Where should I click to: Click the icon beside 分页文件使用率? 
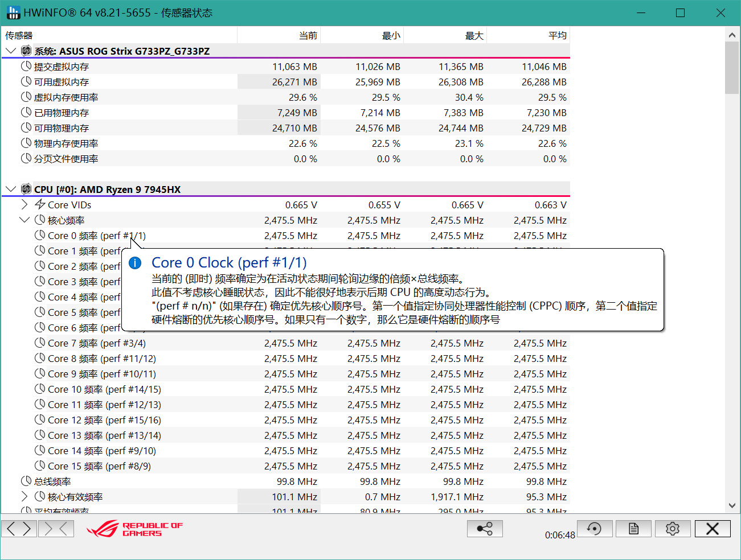26,158
